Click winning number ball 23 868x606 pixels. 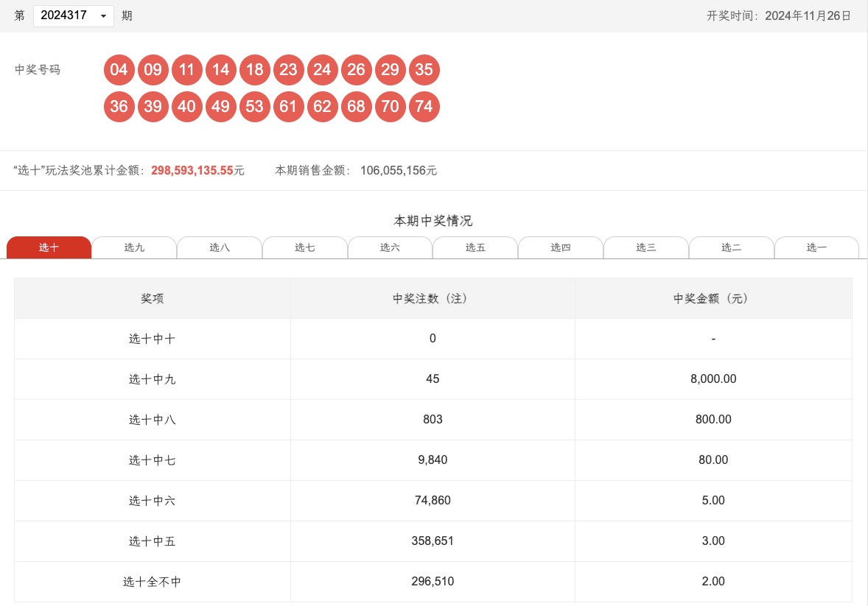coord(288,70)
